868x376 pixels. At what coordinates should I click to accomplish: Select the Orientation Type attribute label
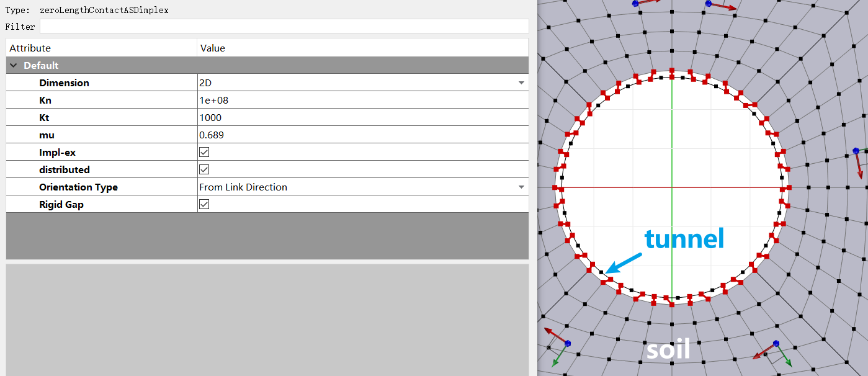(78, 187)
